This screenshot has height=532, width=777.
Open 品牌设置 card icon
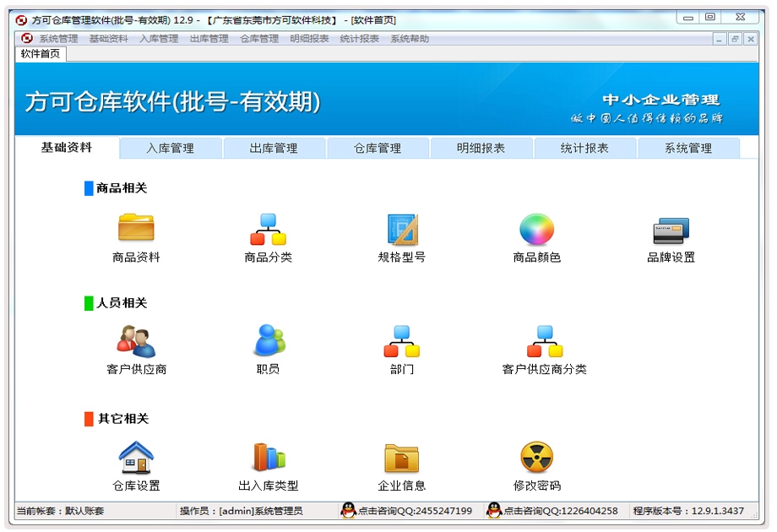tap(671, 231)
